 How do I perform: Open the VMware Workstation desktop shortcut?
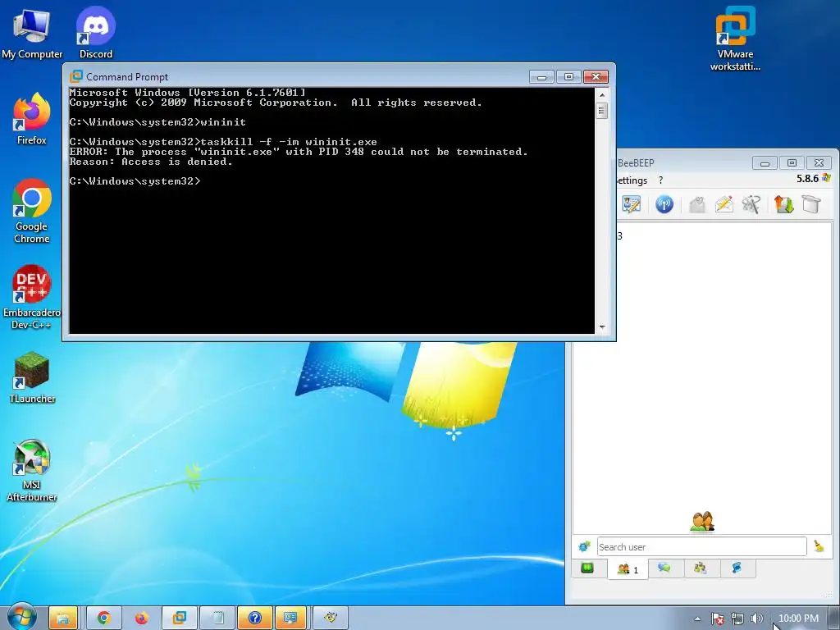[x=735, y=39]
